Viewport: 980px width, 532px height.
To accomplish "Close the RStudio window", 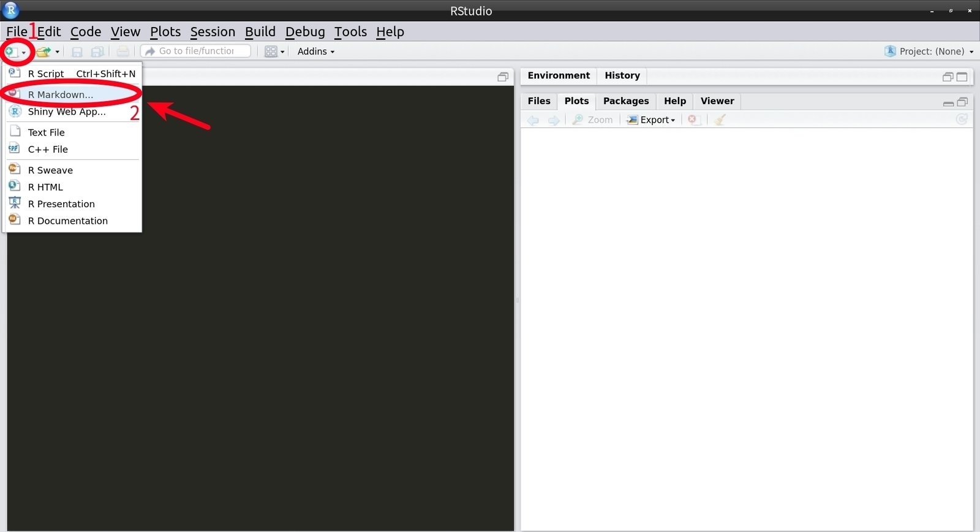I will pyautogui.click(x=970, y=10).
